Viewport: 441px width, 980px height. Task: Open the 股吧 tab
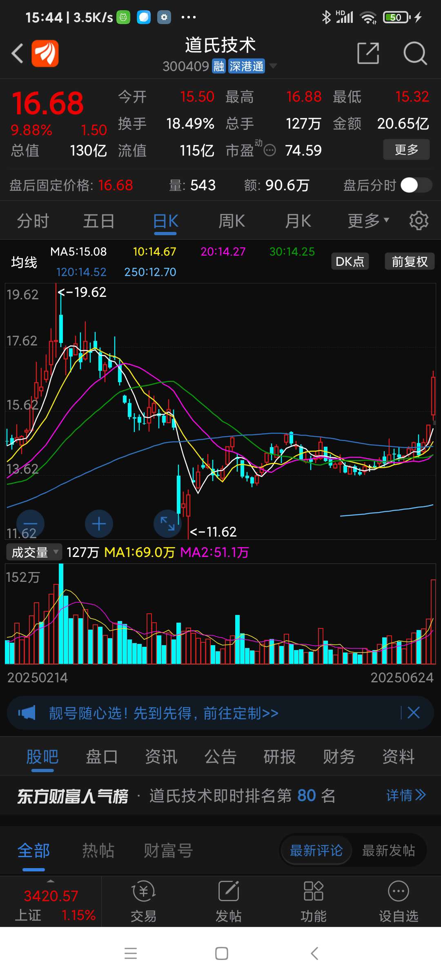42,757
